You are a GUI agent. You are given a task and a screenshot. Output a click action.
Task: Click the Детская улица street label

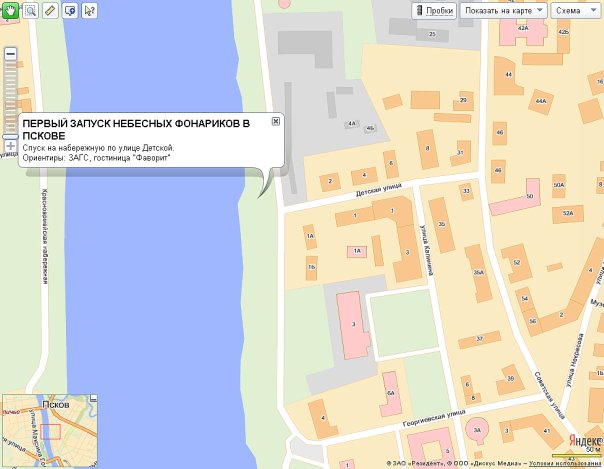point(378,189)
